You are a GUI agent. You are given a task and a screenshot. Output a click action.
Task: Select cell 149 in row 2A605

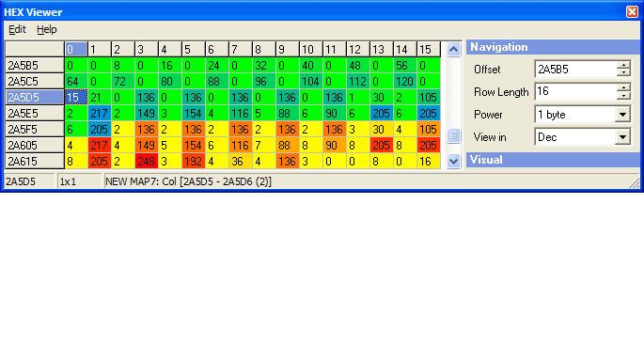tap(147, 146)
